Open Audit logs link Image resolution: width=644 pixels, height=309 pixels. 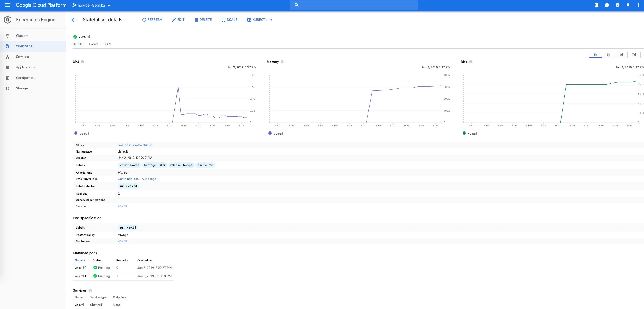pos(149,179)
